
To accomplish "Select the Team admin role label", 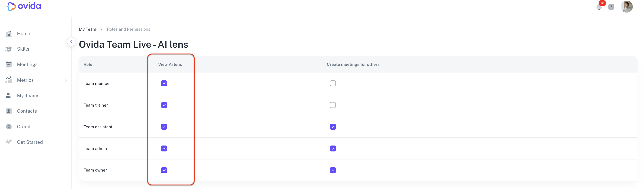I will pos(95,149).
